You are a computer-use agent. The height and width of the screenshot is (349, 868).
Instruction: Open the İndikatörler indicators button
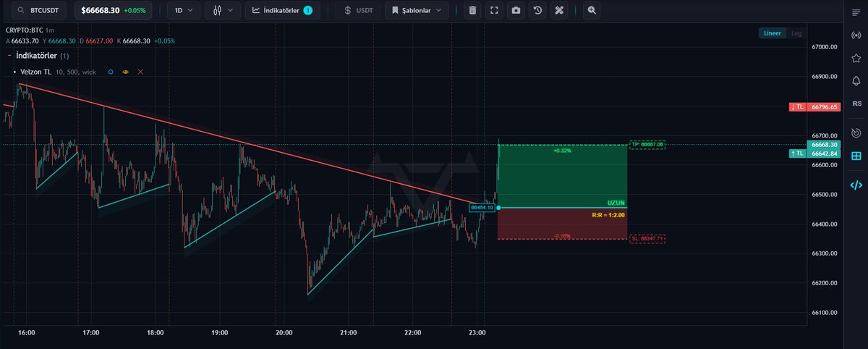283,11
